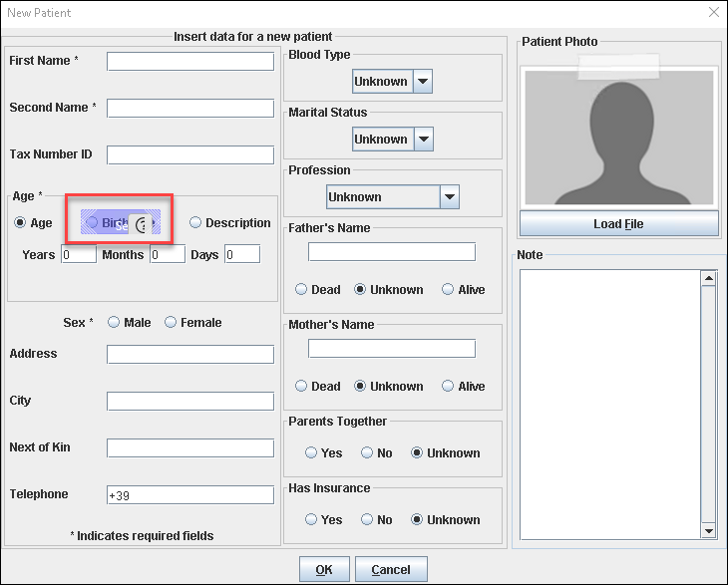Choose the Description age option
Viewport: 728px width, 585px height.
196,223
